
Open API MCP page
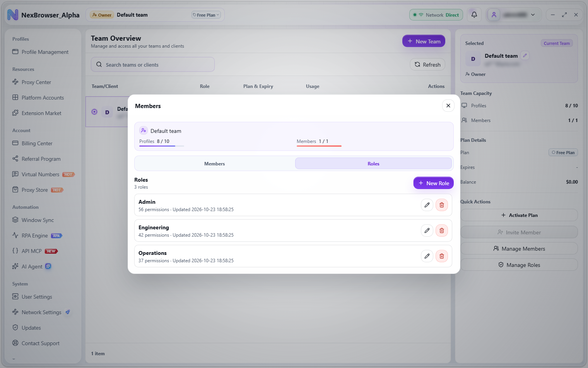pos(35,251)
